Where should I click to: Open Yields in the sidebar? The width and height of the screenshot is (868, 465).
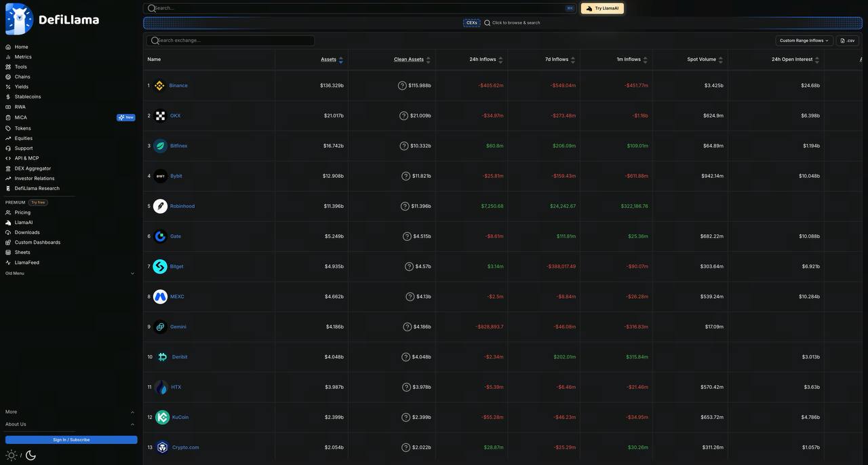pyautogui.click(x=22, y=87)
